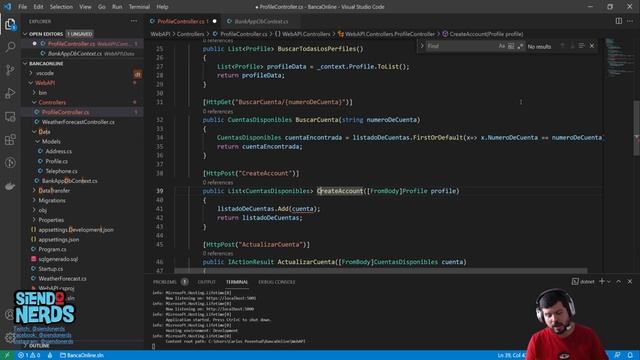The height and width of the screenshot is (360, 640).
Task: Open the remote window status icon
Action: click(7, 355)
